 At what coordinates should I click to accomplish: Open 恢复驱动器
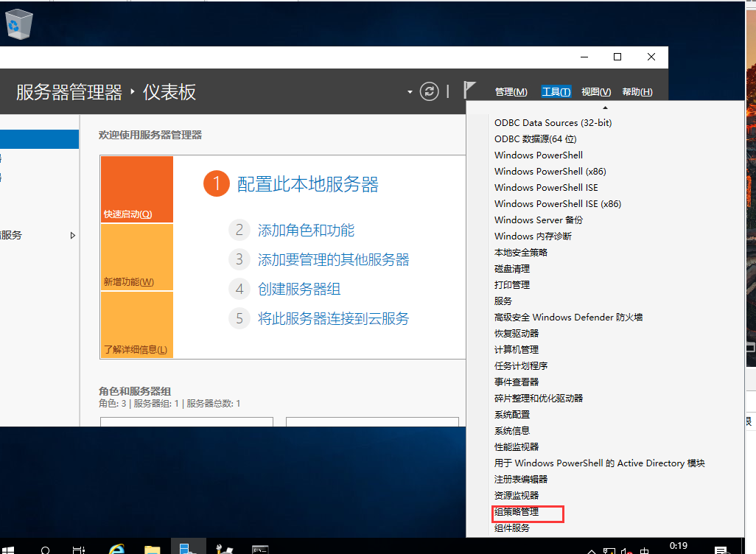click(x=517, y=333)
